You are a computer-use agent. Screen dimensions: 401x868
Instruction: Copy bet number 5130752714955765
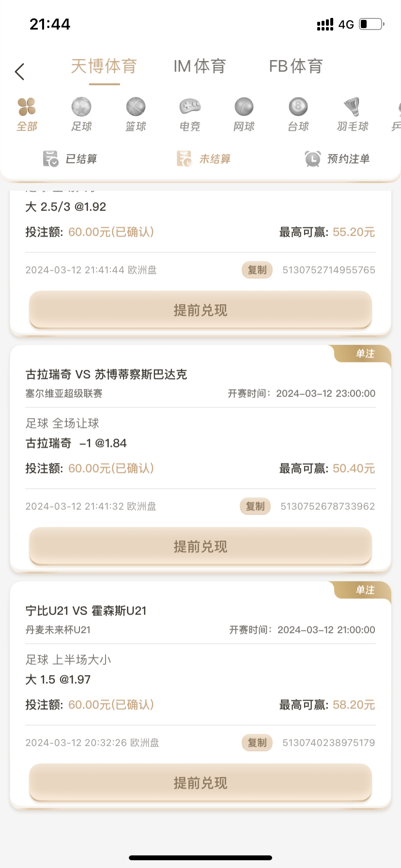pyautogui.click(x=257, y=270)
